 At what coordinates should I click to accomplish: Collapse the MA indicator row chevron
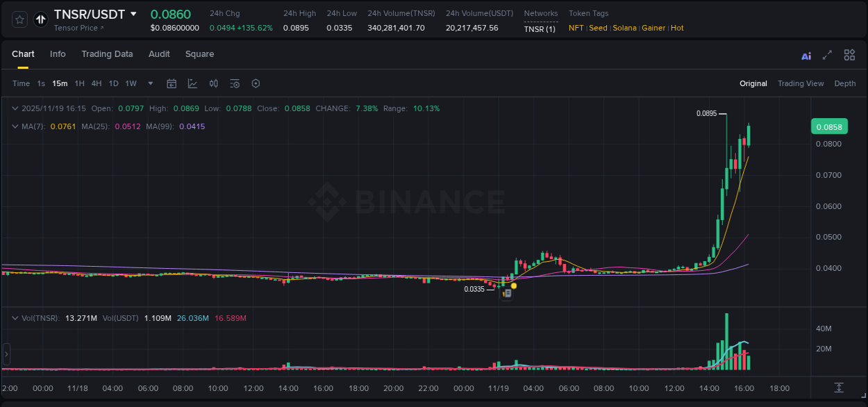coord(15,126)
